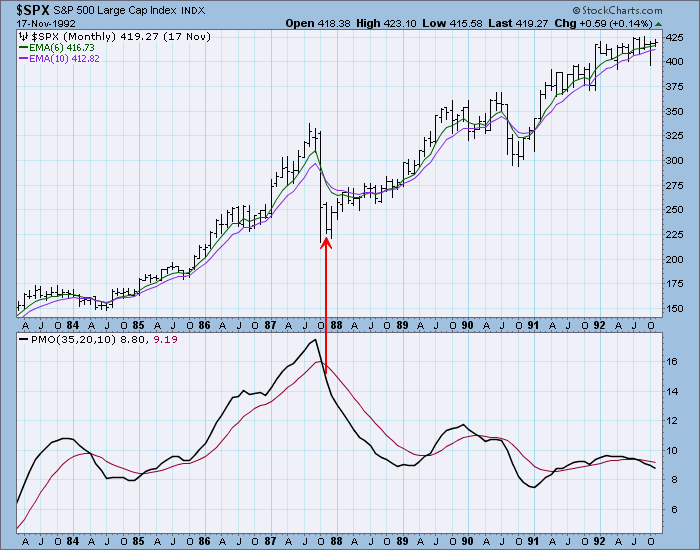Click the 16 label on the right PMO axis

tap(676, 362)
